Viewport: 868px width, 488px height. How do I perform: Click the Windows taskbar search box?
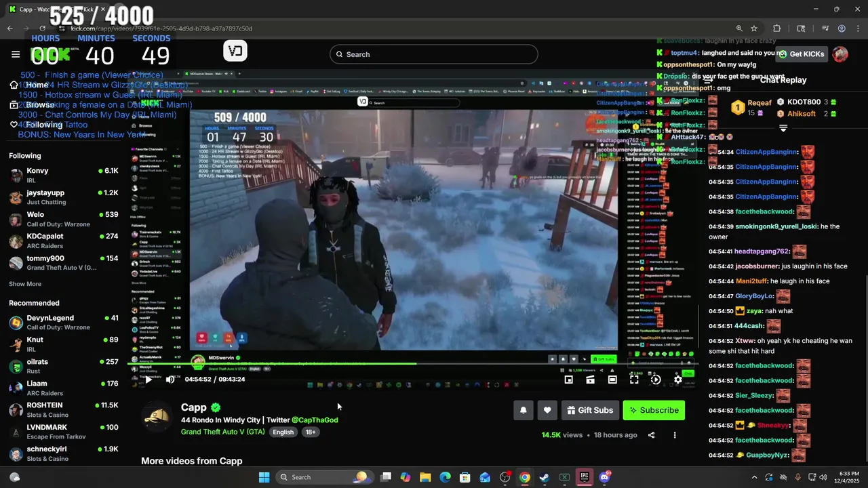click(x=324, y=477)
